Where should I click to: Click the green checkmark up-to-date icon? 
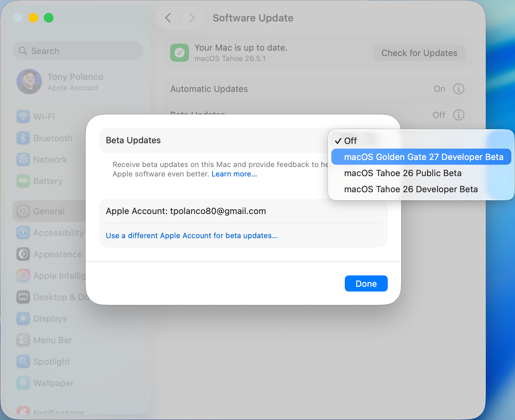click(180, 53)
